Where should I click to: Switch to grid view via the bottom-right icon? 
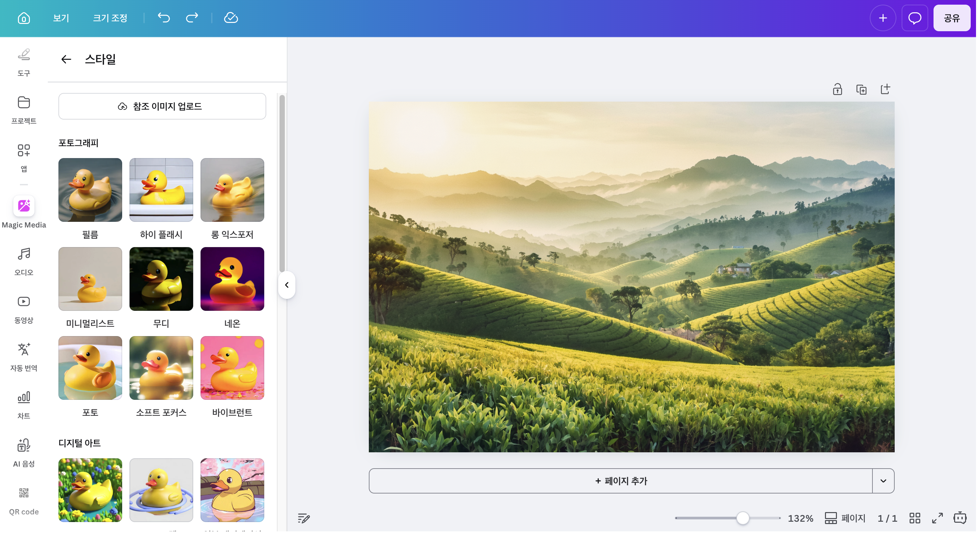point(915,518)
